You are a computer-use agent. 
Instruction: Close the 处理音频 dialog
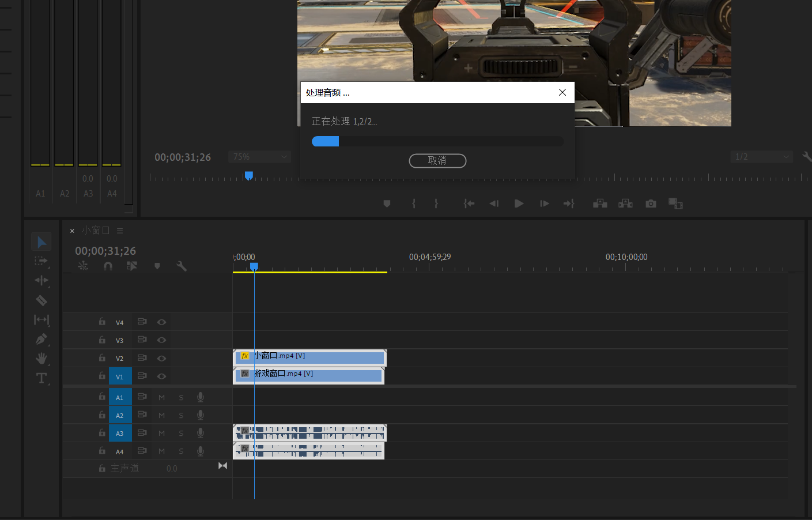point(562,92)
